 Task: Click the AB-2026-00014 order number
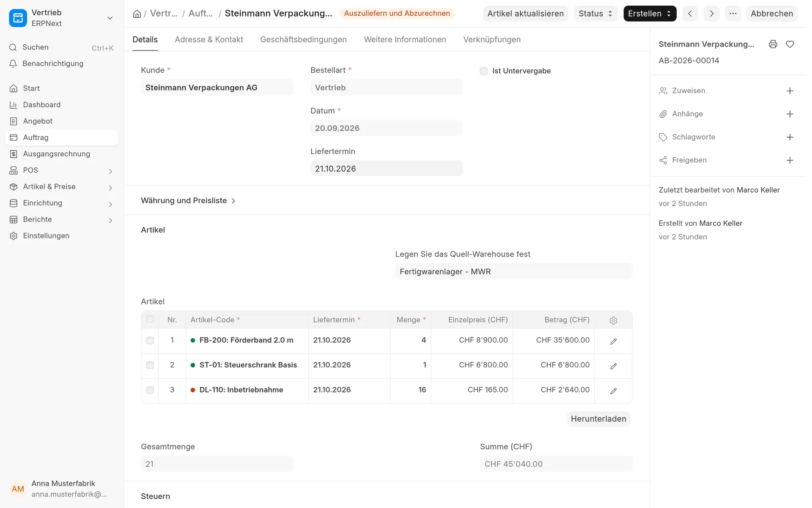click(x=689, y=61)
